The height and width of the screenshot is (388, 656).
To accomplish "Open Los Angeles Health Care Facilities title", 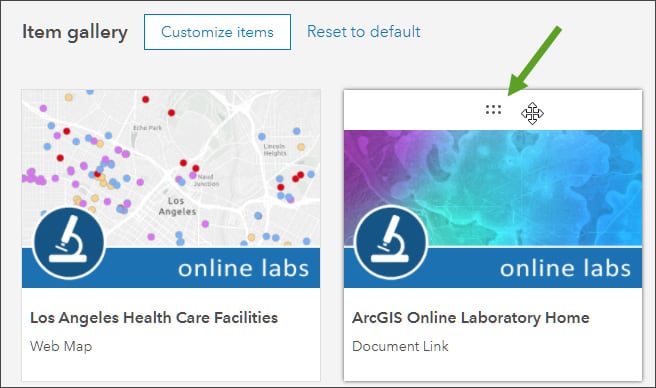I will coord(154,318).
